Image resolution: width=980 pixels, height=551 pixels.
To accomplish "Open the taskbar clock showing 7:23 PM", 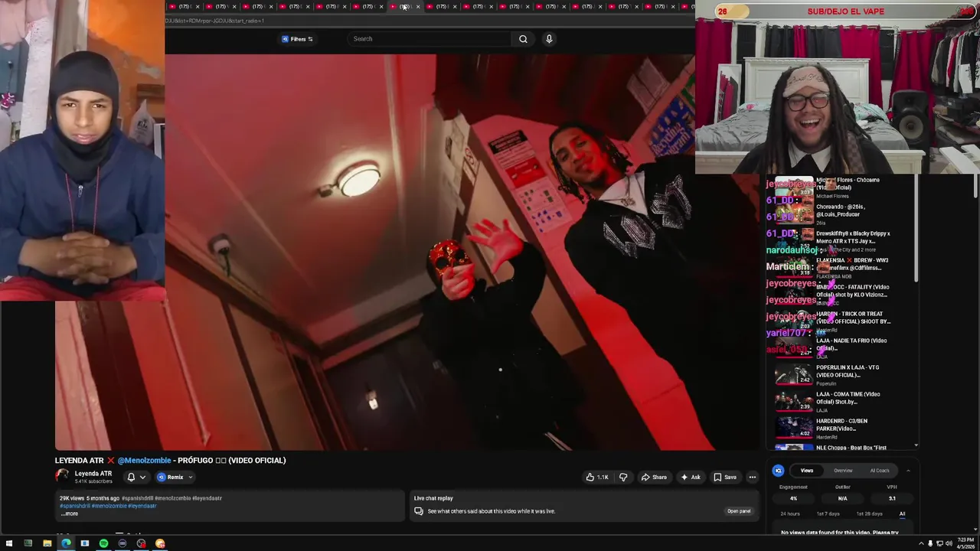I will click(966, 543).
